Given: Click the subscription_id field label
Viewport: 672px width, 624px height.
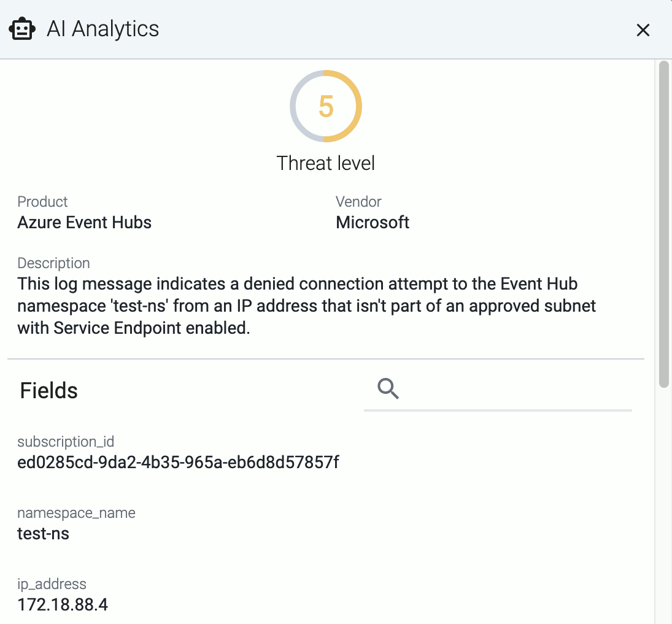Looking at the screenshot, I should tap(66, 441).
